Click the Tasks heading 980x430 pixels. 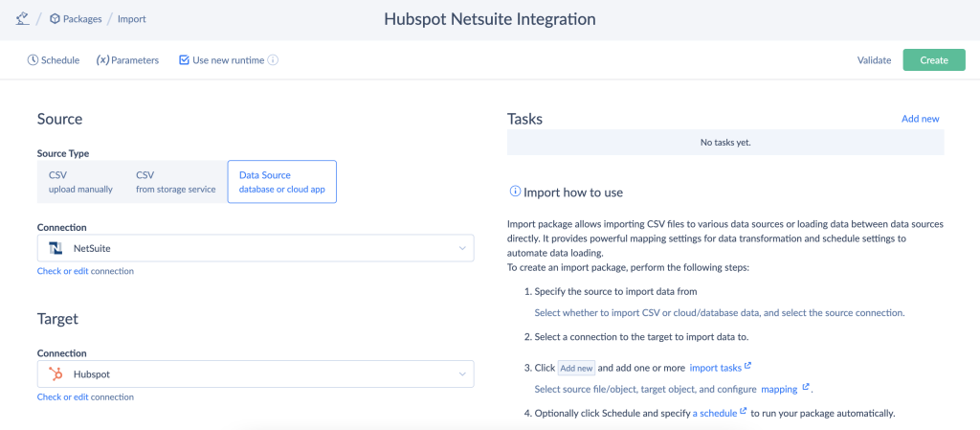[525, 119]
